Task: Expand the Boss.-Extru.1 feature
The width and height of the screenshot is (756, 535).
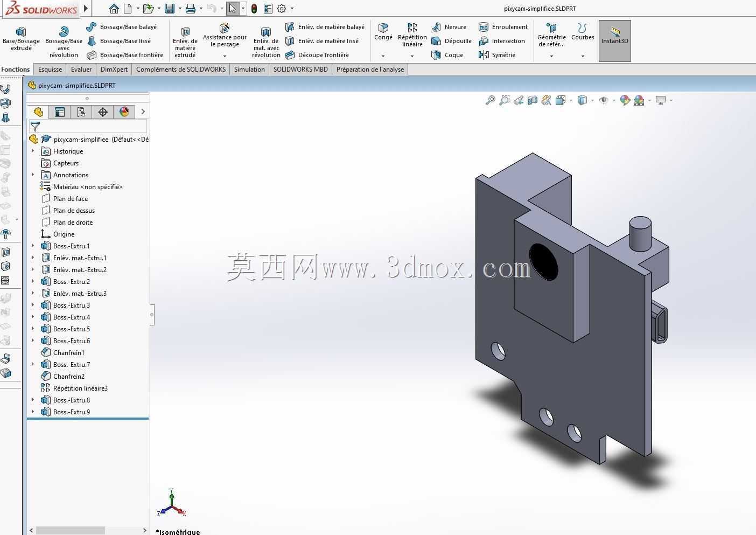Action: tap(33, 246)
